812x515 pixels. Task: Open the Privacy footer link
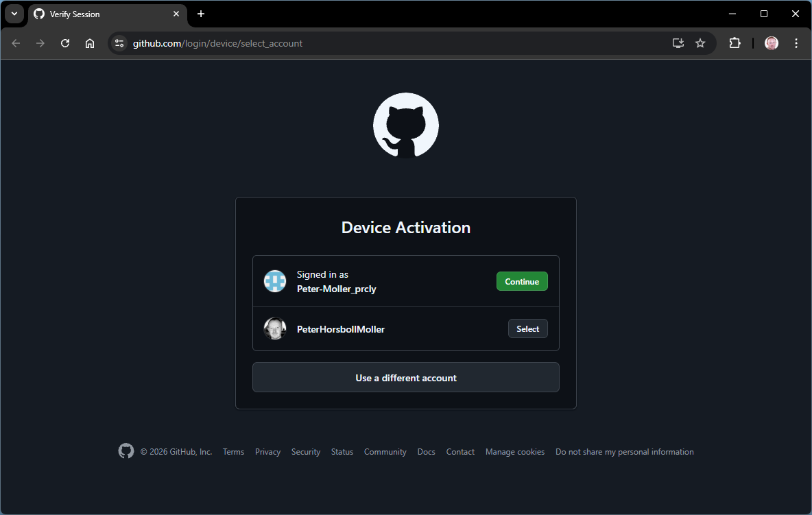pyautogui.click(x=267, y=452)
